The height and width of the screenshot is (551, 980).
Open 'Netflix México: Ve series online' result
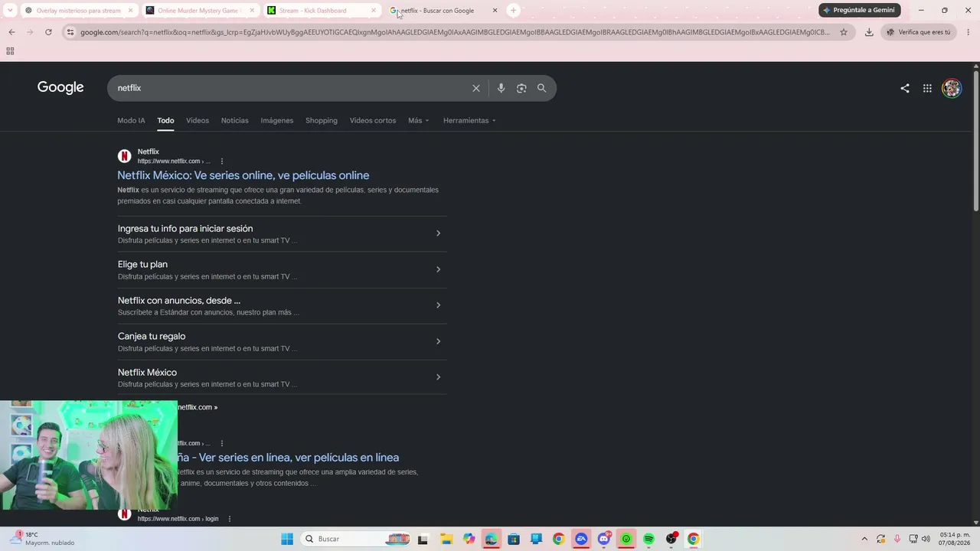[x=243, y=175]
